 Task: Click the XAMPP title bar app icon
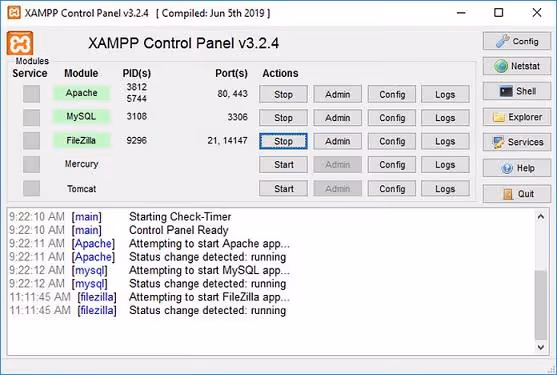[x=14, y=13]
